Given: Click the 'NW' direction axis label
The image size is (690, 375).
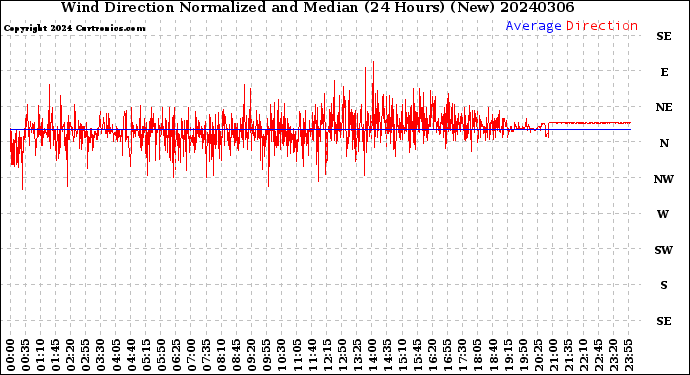Looking at the screenshot, I should tap(664, 179).
